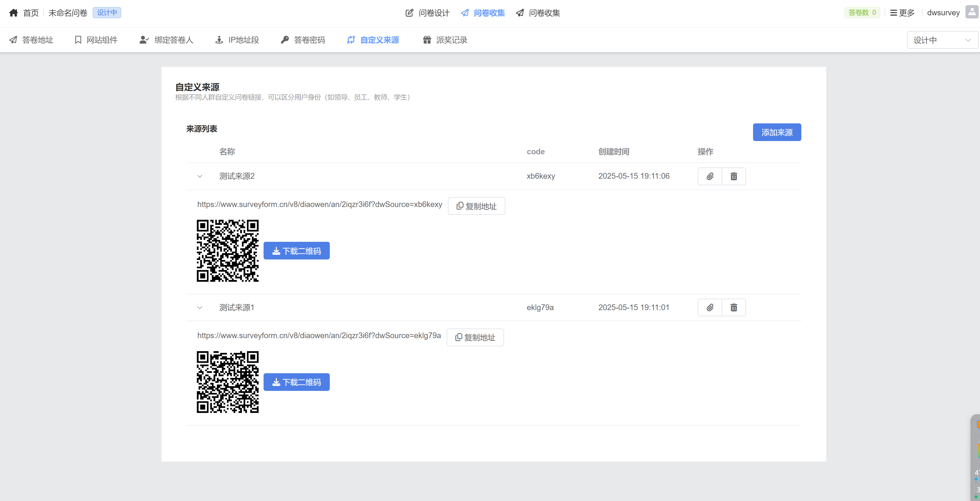980x501 pixels.
Task: Click the paperclip icon for 测试来源2
Action: click(x=709, y=176)
